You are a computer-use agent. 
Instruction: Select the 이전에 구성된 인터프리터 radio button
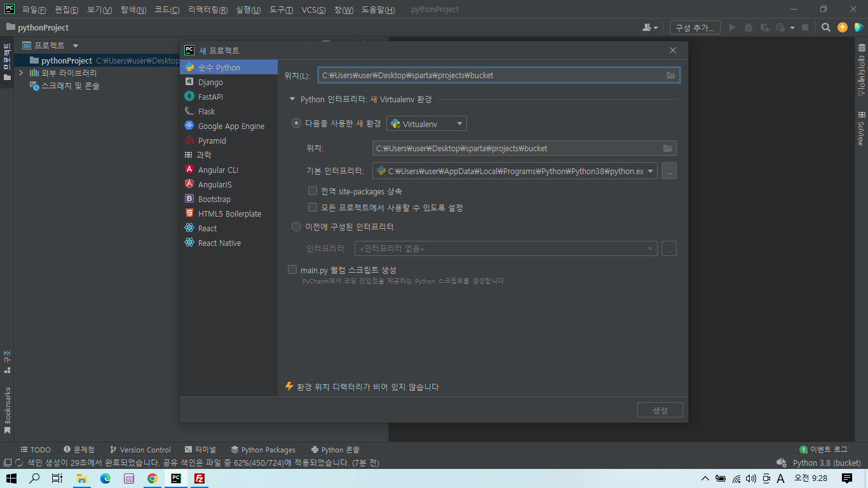pos(296,227)
